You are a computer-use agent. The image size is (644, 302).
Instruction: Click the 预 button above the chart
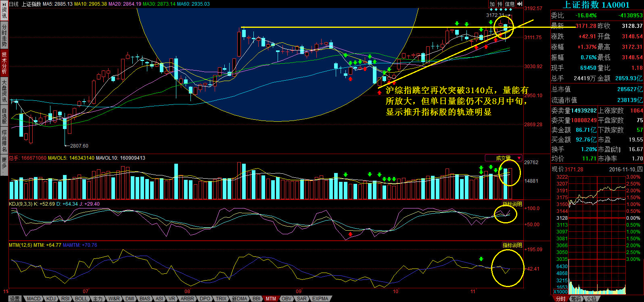pyautogui.click(x=500, y=4)
